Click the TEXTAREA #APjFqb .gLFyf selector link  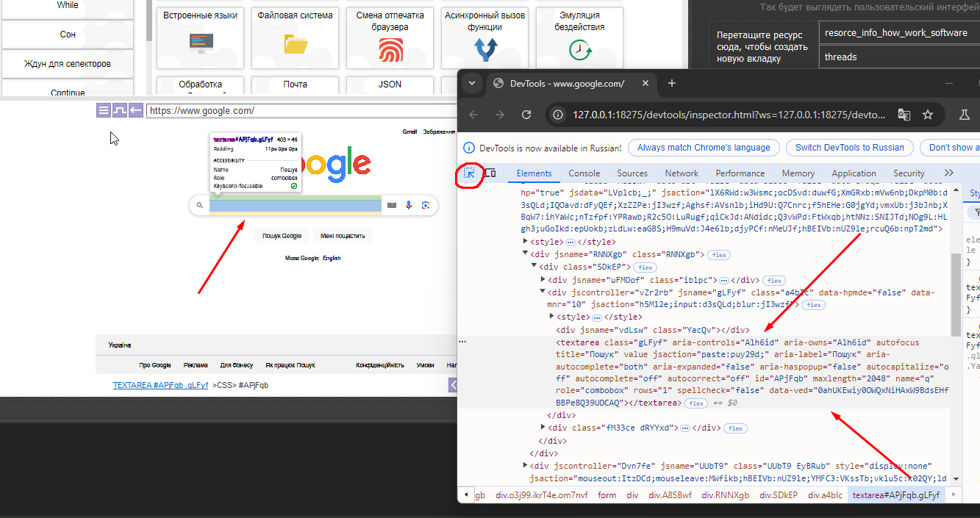(160, 385)
